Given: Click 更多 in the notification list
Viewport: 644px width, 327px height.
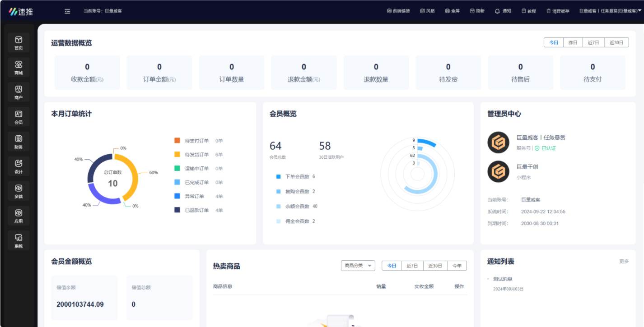Looking at the screenshot, I should (624, 262).
